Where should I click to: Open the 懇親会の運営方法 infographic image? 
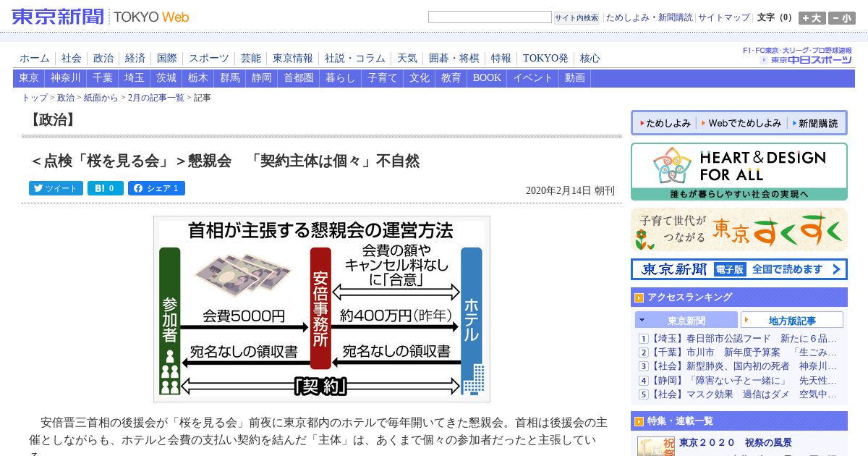tap(322, 309)
